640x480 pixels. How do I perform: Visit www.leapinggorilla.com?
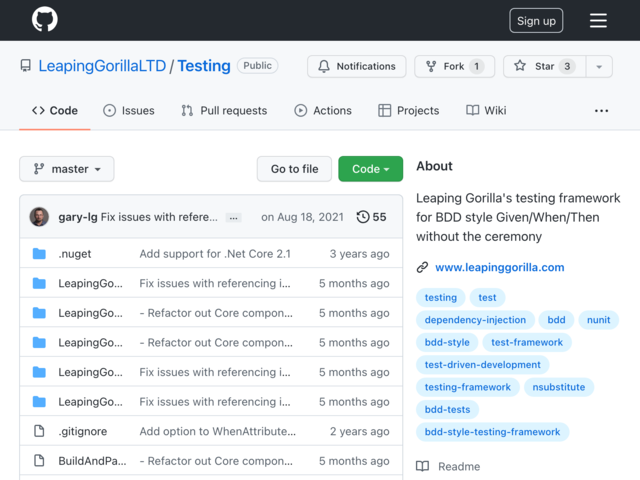click(500, 267)
